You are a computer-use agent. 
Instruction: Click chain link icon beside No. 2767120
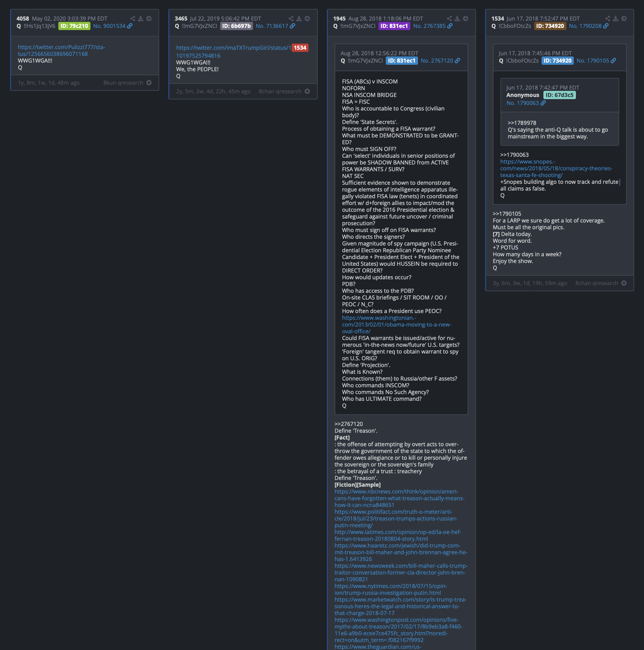458,60
